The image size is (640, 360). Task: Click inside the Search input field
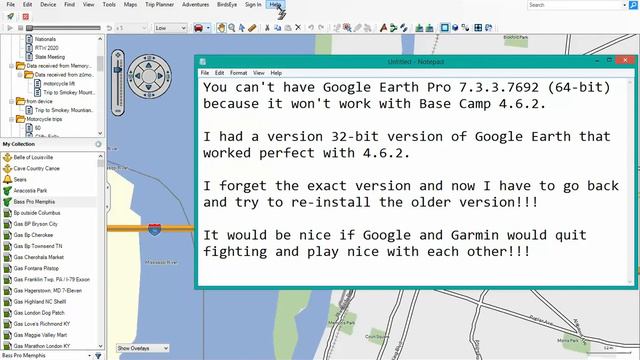pos(575,5)
